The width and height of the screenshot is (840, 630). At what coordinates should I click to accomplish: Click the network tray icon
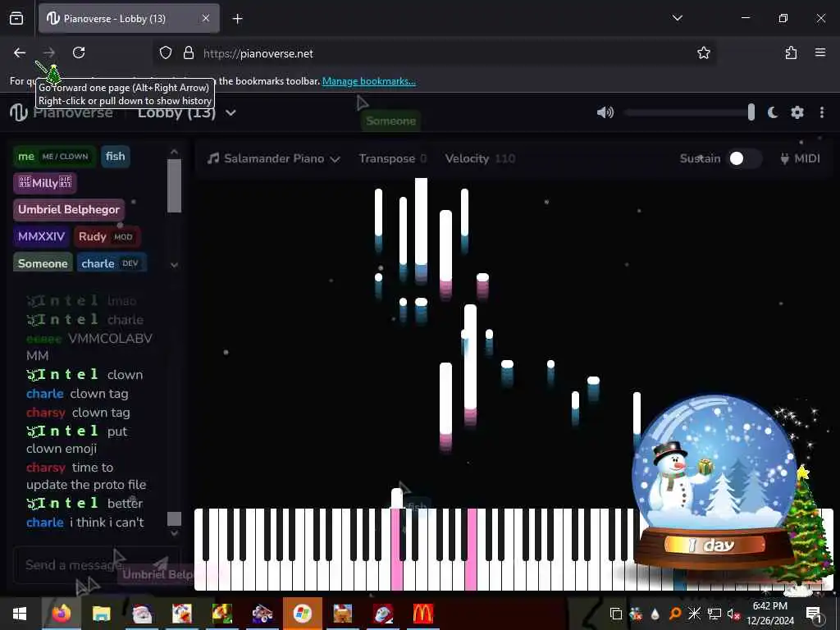714,614
